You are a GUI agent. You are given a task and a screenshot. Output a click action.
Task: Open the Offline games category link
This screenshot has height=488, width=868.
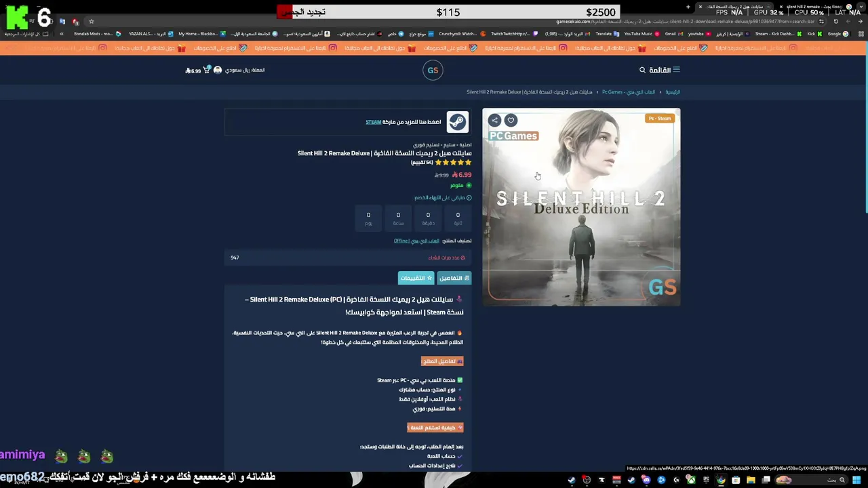[416, 241]
